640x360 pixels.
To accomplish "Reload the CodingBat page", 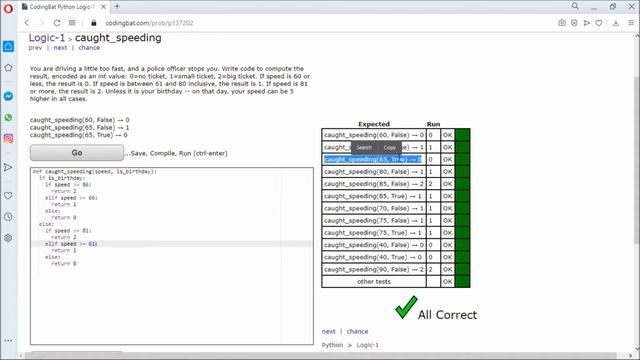I will (x=57, y=23).
